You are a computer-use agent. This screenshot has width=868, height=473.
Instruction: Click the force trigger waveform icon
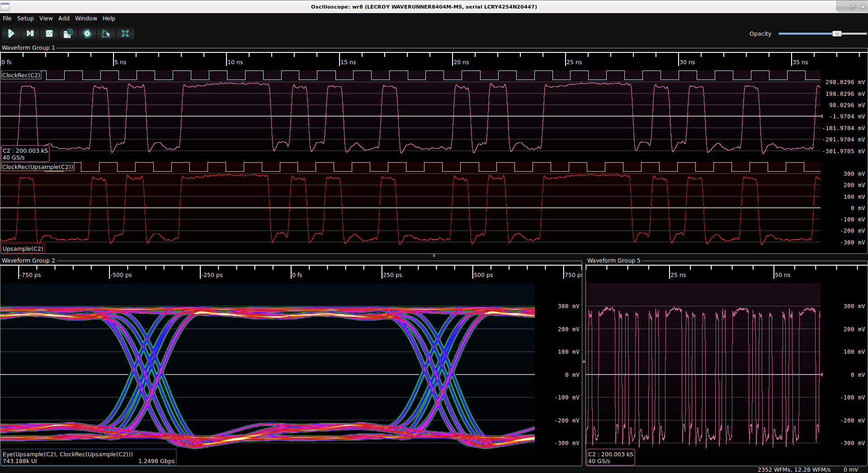pyautogui.click(x=49, y=33)
